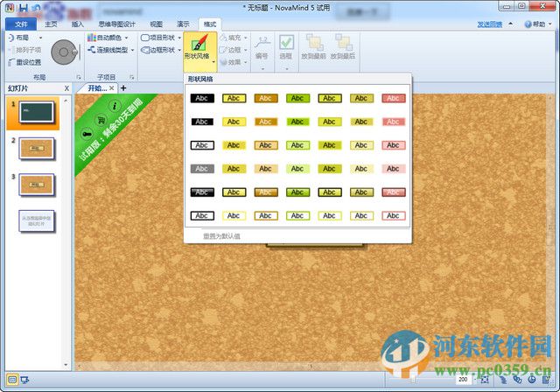Select slide 1 thumbnail
Image resolution: width=560 pixels, height=392 pixels.
point(37,113)
